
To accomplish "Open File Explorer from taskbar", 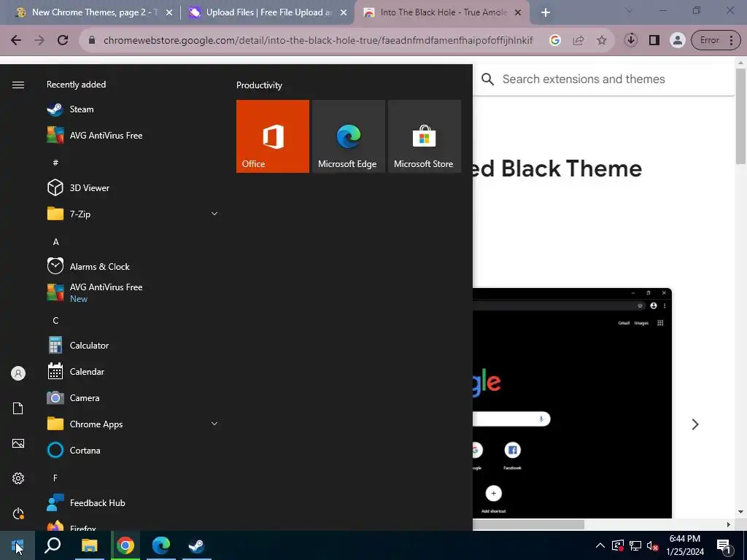I will tap(89, 545).
